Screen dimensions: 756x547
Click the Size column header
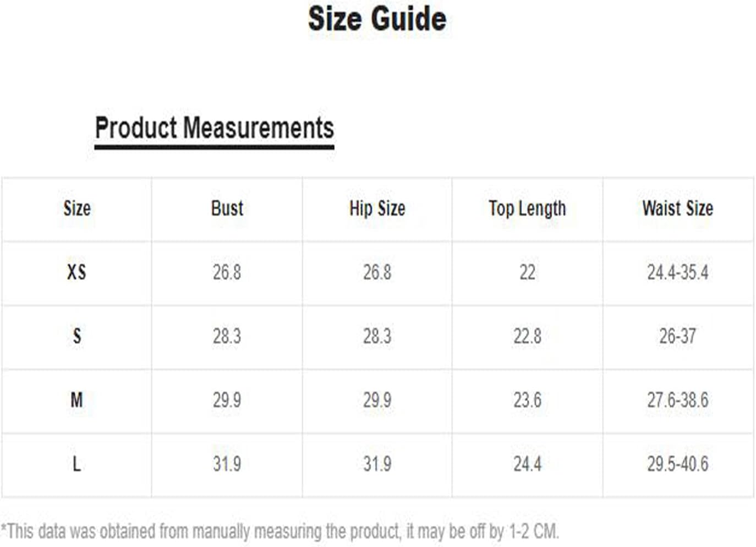pyautogui.click(x=77, y=209)
